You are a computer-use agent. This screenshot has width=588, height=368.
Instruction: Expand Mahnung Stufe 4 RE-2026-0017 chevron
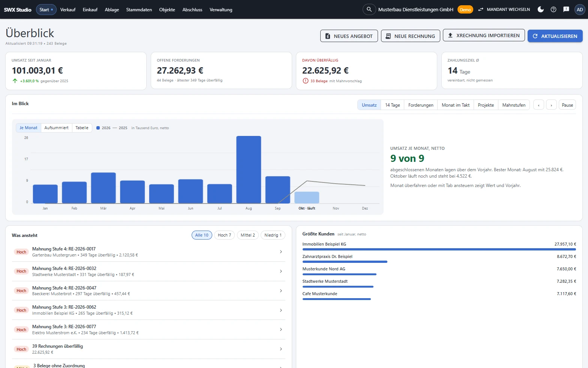[x=281, y=252]
